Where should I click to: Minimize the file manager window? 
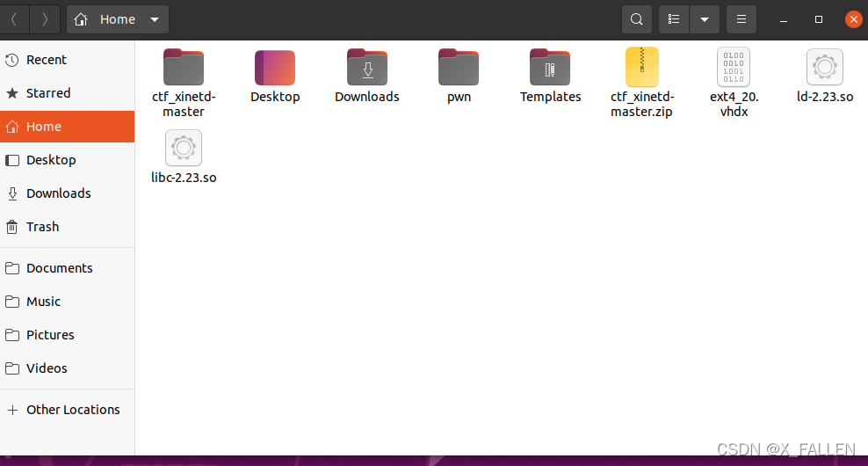click(784, 20)
